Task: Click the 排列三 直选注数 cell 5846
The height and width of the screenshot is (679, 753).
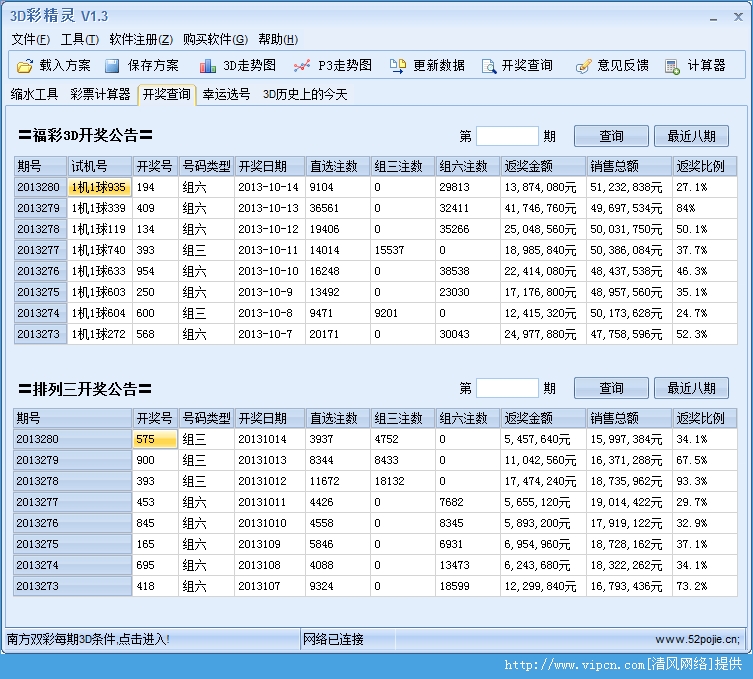Action: [338, 544]
